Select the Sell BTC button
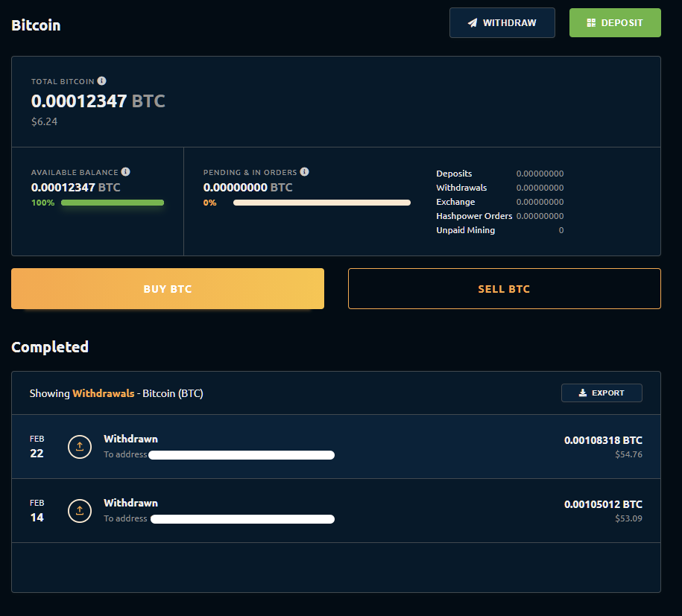This screenshot has height=616, width=682. pyautogui.click(x=505, y=289)
